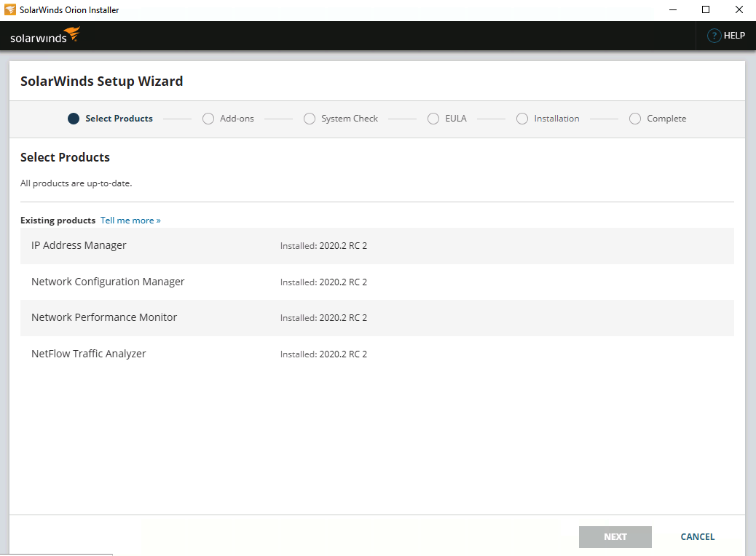Screen dimensions: 756x556
Task: Go to the EULA step label
Action: 456,119
